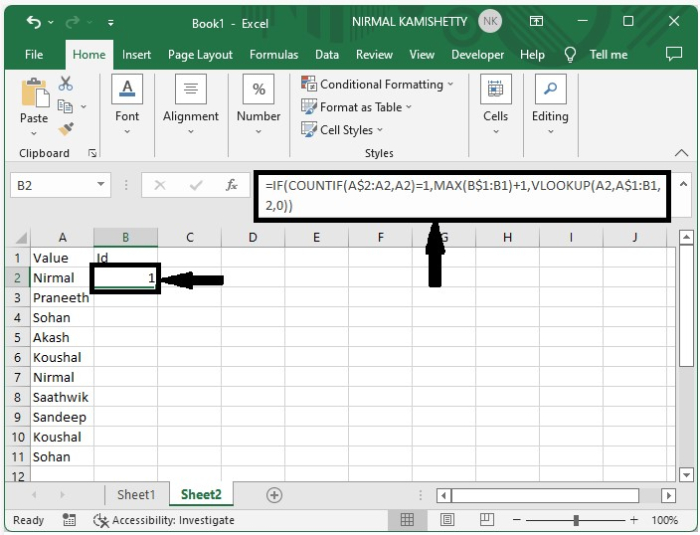
Task: Switch to Normal view
Action: point(407,520)
